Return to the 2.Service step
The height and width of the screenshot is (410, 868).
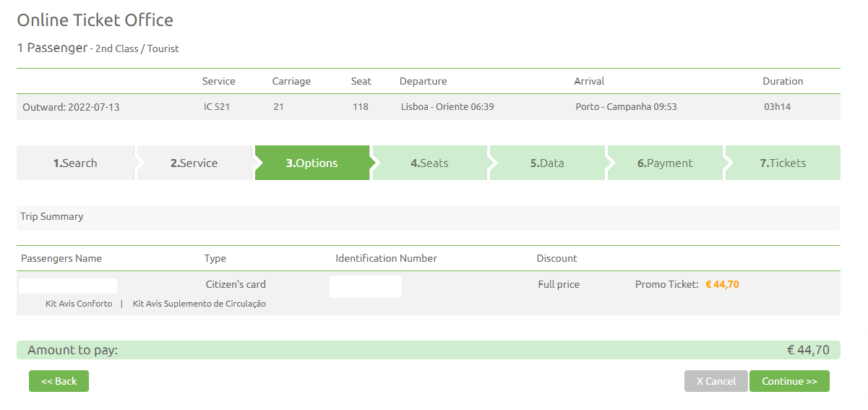(x=194, y=163)
